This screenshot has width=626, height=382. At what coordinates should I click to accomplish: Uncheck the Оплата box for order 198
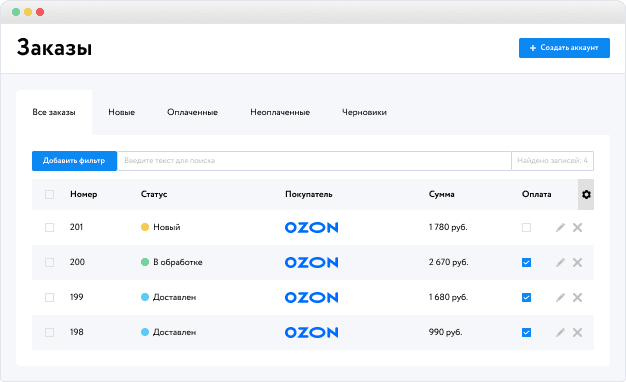tap(527, 333)
